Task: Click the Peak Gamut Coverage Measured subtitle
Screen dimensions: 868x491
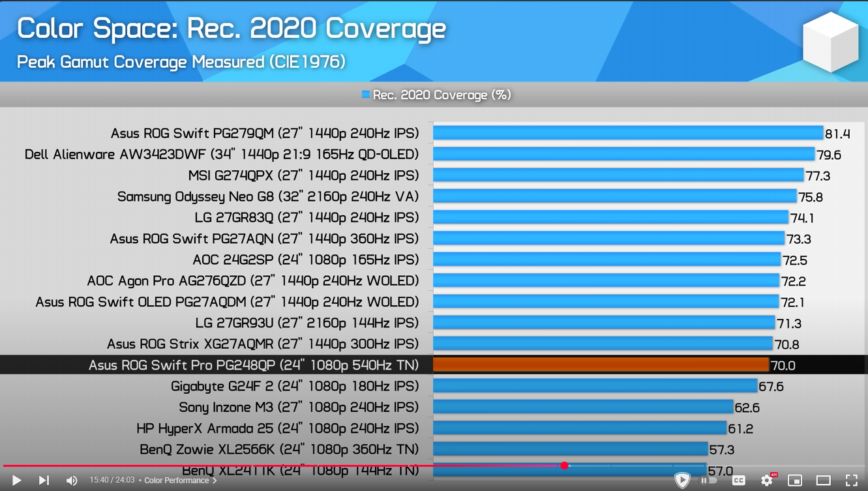Action: click(181, 62)
